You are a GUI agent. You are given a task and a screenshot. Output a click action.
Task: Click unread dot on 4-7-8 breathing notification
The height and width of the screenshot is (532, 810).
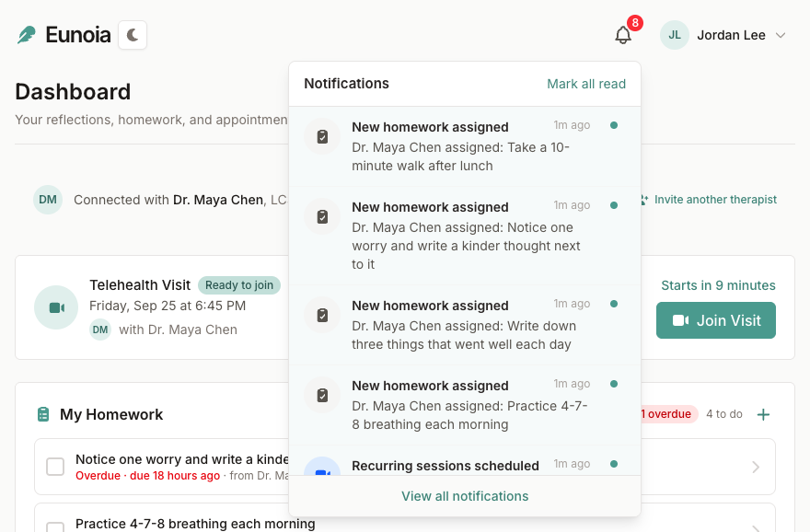pos(614,384)
